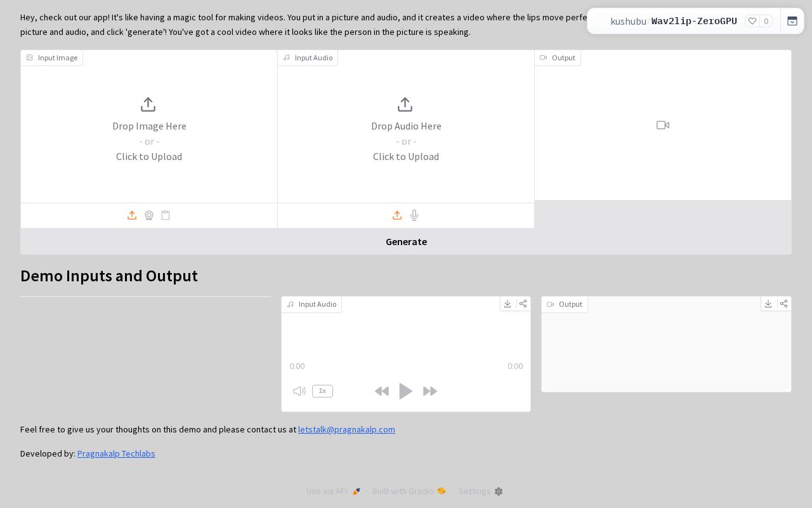Rewind the demo audio
Screen dimensions: 812x508
tap(382, 391)
